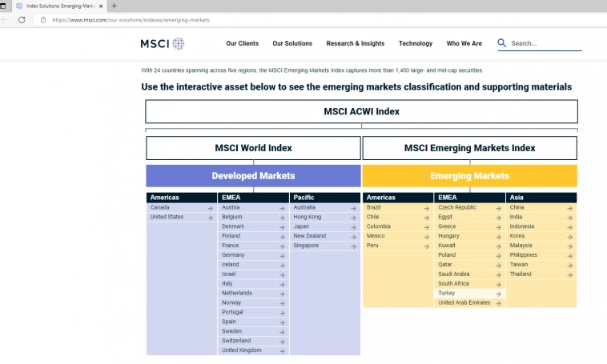Click arrow next to Malaysia
607x364 pixels.
click(570, 246)
